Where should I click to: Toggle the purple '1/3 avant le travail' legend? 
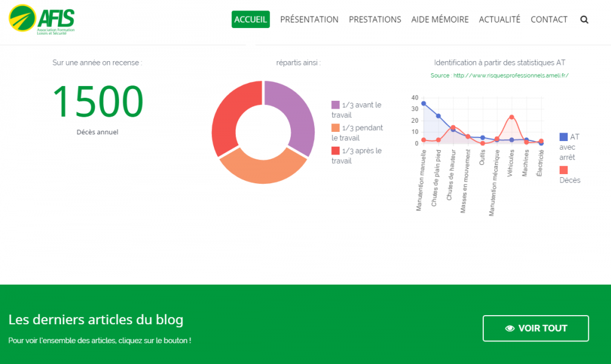[335, 105]
